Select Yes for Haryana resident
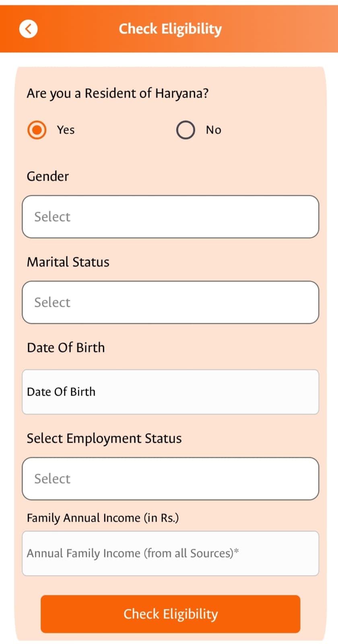The height and width of the screenshot is (644, 338). (37, 130)
